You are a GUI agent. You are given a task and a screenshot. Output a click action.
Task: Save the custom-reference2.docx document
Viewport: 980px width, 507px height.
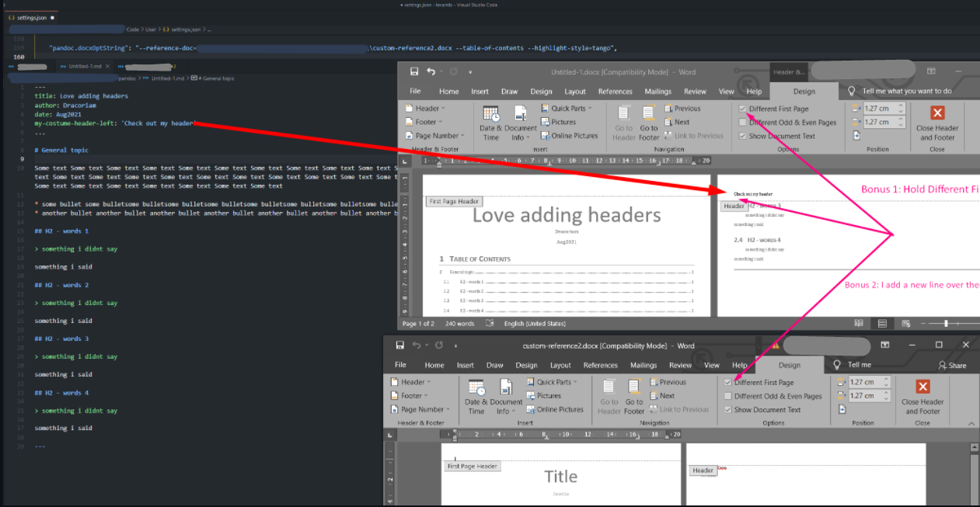tap(399, 345)
